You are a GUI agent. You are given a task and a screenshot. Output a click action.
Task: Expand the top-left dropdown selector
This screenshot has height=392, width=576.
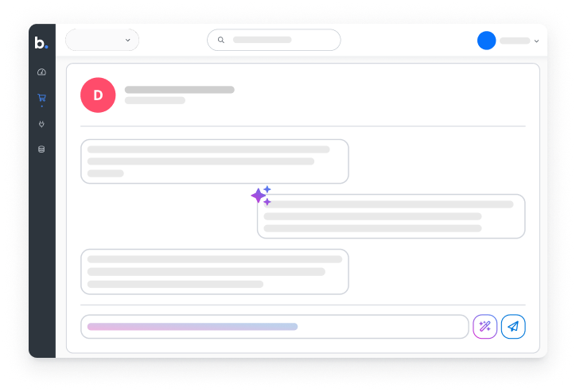point(102,40)
